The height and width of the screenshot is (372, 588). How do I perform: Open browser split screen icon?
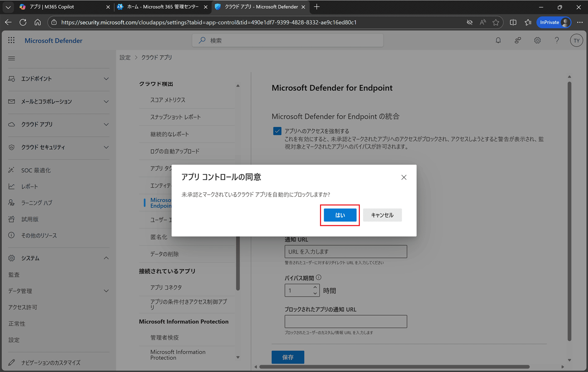tap(513, 22)
